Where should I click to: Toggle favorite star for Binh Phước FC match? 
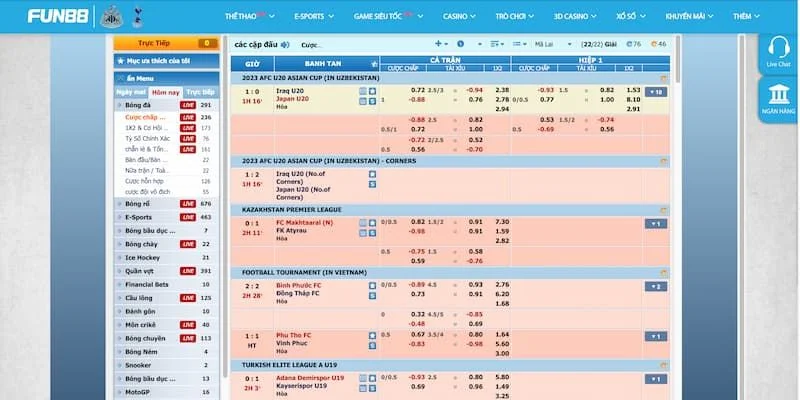[x=372, y=285]
